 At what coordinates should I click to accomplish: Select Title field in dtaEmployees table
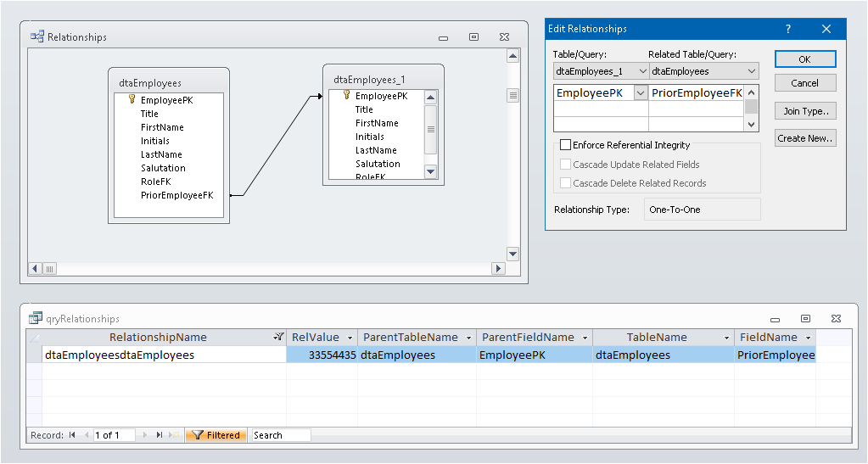pyautogui.click(x=149, y=114)
